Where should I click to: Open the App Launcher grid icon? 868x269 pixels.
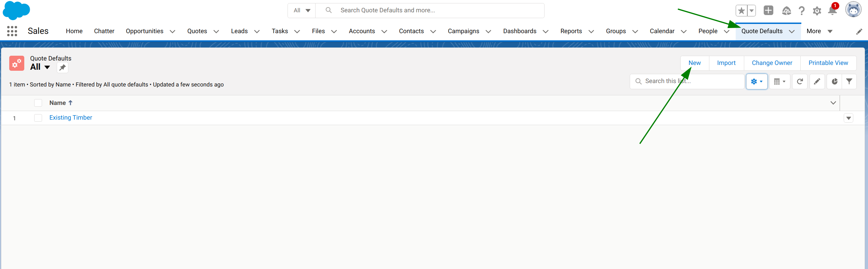[x=12, y=31]
